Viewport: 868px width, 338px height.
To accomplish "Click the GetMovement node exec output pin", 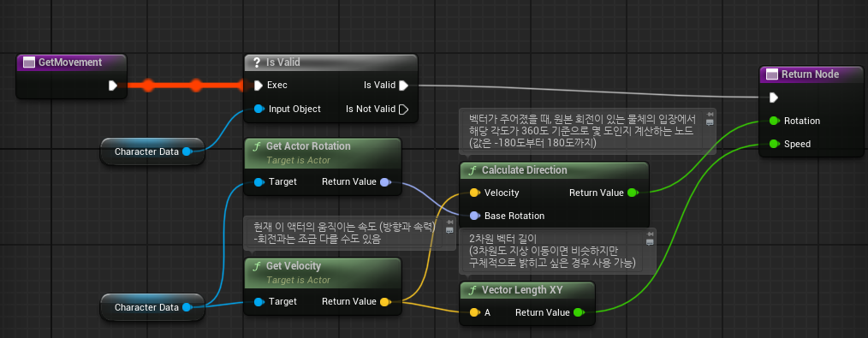I will click(x=113, y=86).
